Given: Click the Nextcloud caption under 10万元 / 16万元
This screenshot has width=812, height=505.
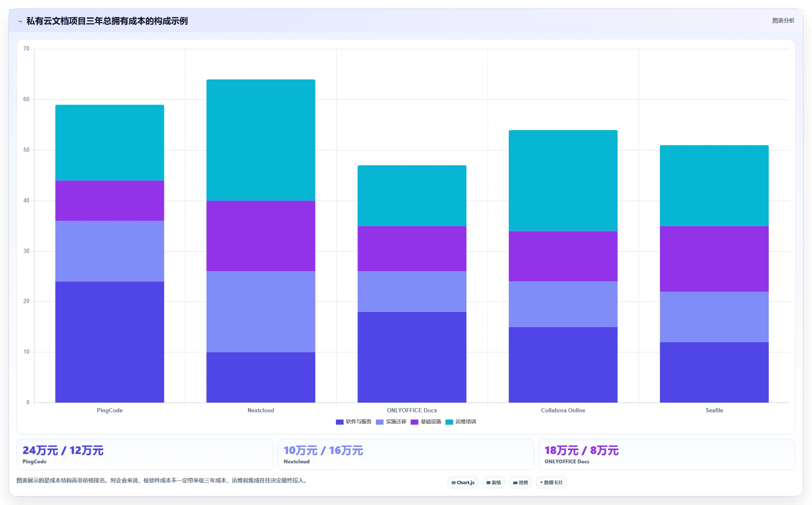Looking at the screenshot, I should pos(296,462).
